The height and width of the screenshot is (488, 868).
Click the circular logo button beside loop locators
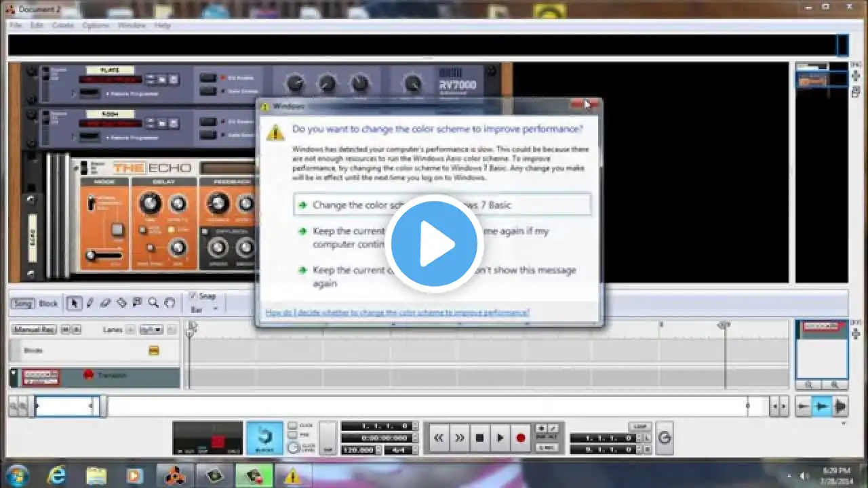(665, 438)
